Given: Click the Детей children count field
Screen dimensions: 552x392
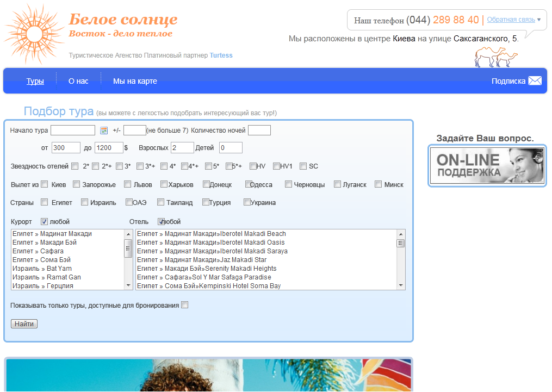Looking at the screenshot, I should tap(231, 148).
